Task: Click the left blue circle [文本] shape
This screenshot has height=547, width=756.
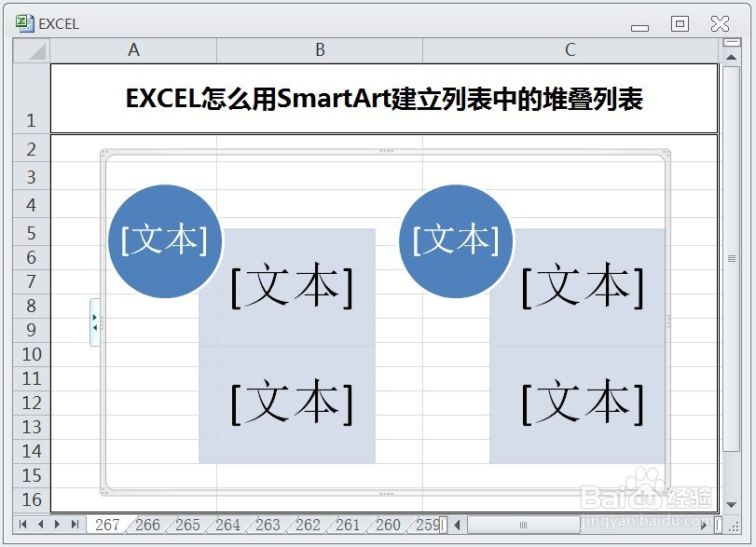Action: pos(165,241)
